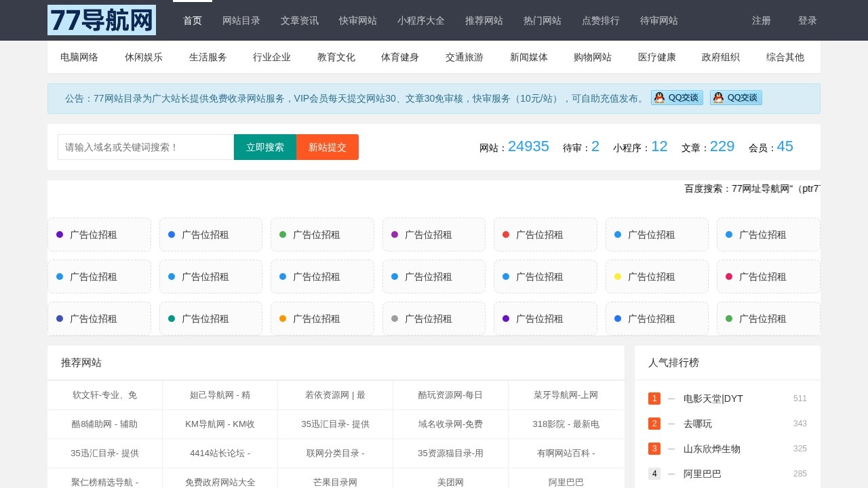868x488 pixels.
Task: Select the 行业企业 category
Action: (272, 57)
